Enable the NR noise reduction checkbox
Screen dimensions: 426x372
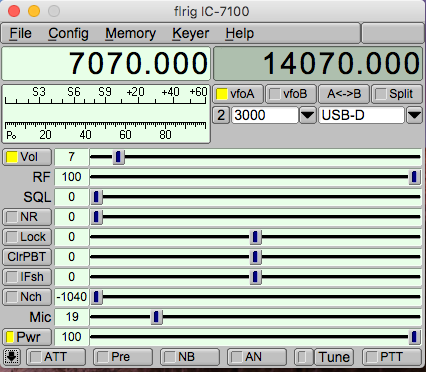pos(27,217)
